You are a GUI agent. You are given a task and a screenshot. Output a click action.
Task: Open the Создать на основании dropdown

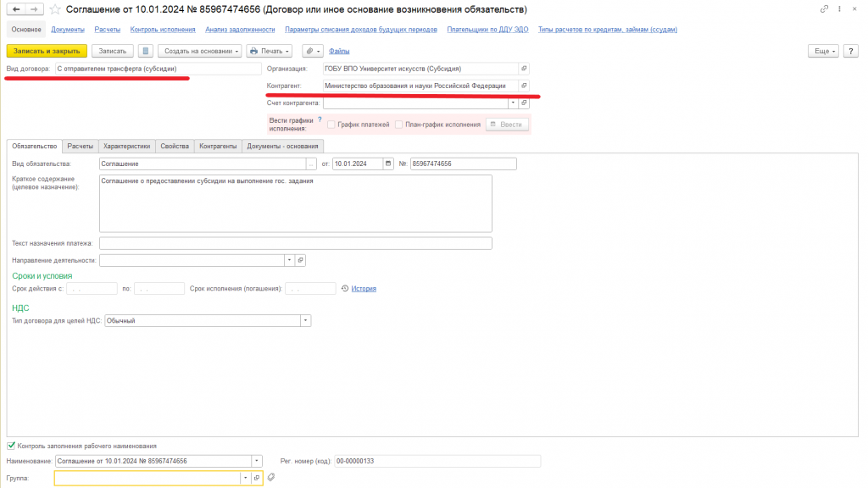point(200,51)
